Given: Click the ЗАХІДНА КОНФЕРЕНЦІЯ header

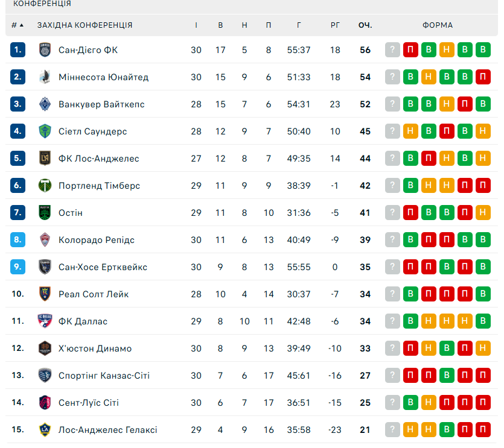Looking at the screenshot, I should 85,25.
